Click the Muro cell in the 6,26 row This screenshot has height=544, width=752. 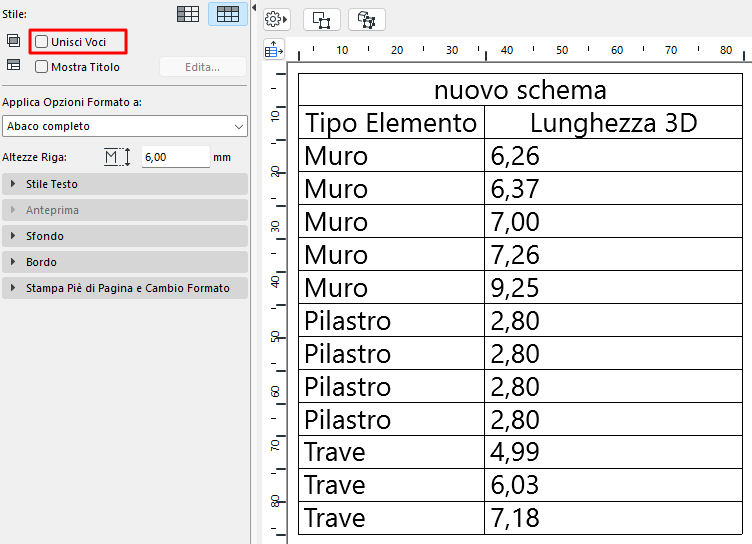[391, 155]
